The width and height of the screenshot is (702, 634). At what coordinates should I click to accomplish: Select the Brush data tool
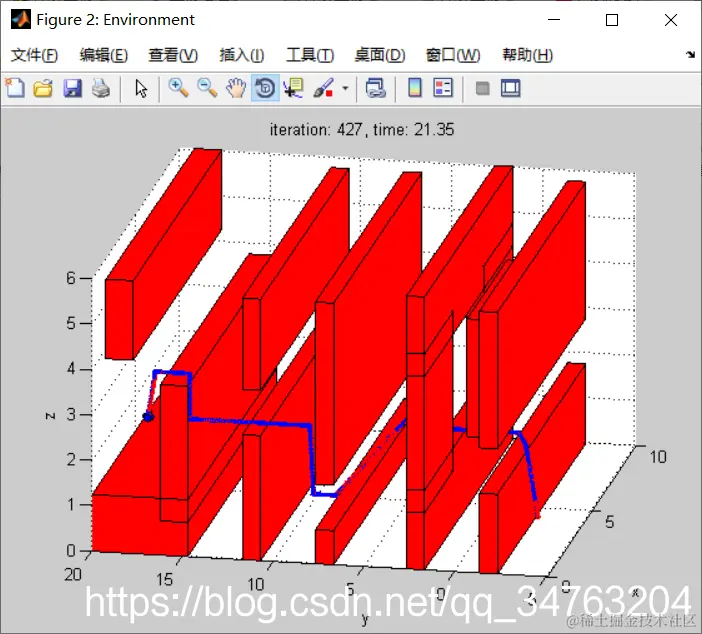[x=324, y=88]
